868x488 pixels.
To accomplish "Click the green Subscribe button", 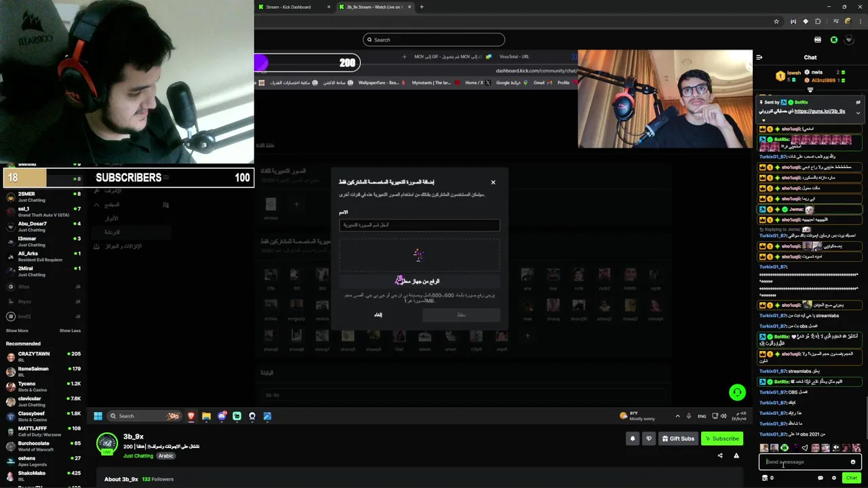I will [722, 439].
